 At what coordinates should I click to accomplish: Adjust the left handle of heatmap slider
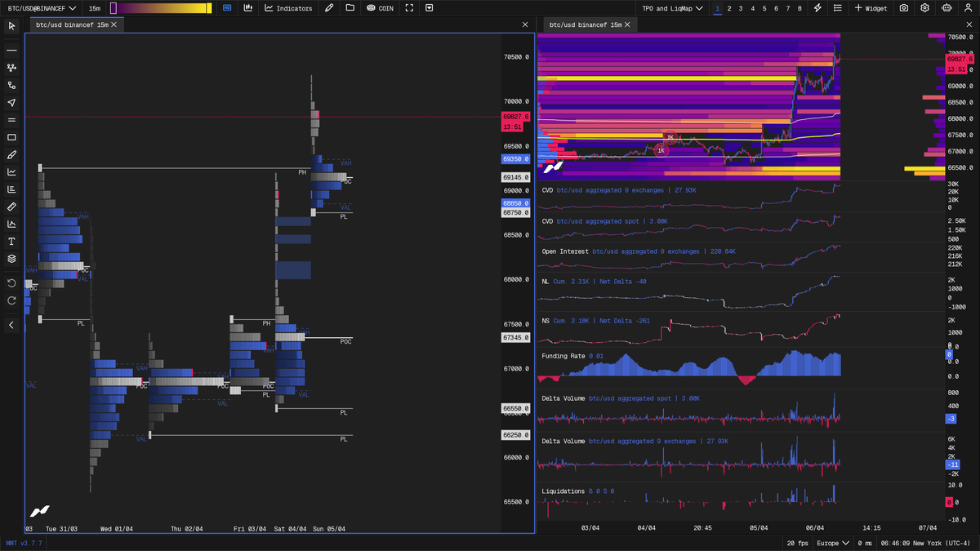point(114,8)
